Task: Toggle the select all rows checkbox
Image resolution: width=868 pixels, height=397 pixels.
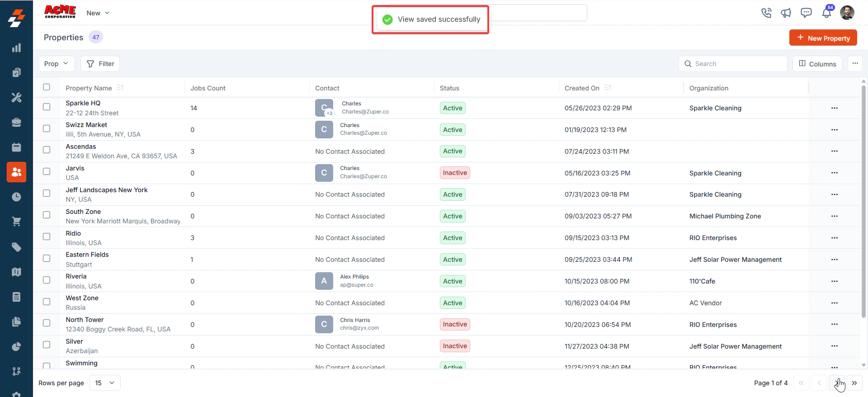Action: click(x=47, y=87)
